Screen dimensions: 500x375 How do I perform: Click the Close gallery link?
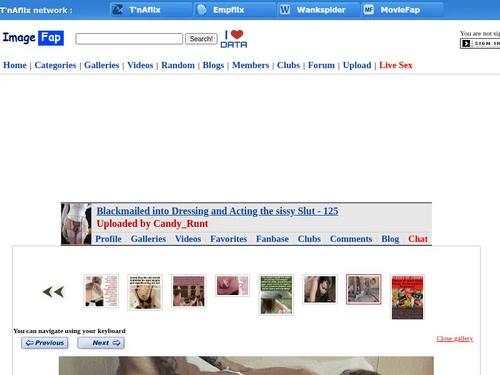pos(455,339)
